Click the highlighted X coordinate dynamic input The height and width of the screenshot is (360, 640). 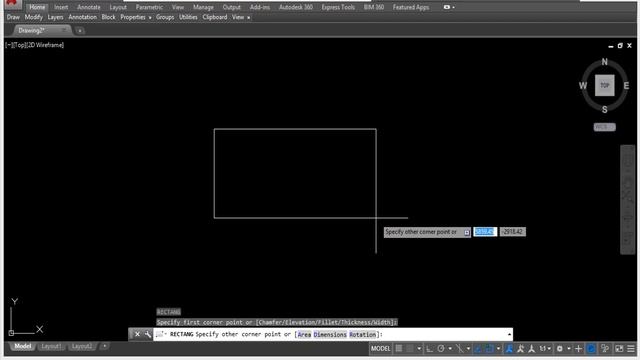tap(485, 232)
